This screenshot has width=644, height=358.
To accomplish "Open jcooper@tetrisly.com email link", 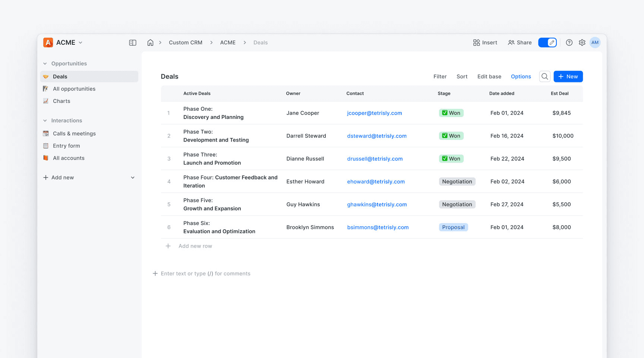I will click(375, 113).
